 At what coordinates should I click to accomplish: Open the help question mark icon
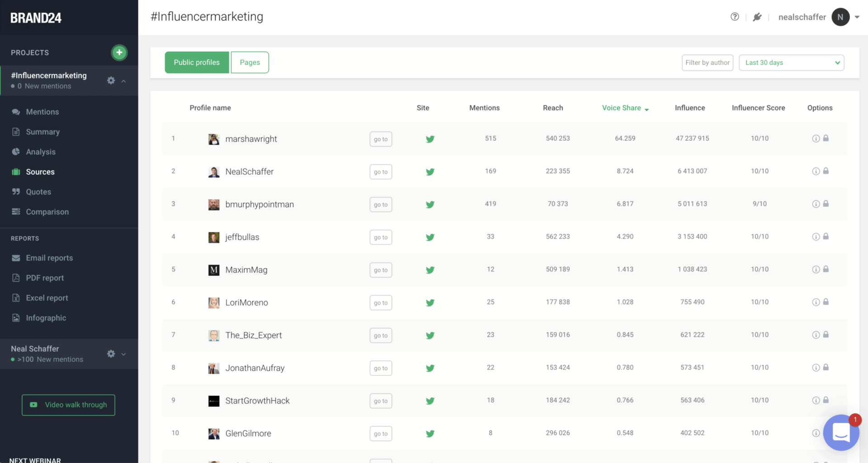coord(735,17)
